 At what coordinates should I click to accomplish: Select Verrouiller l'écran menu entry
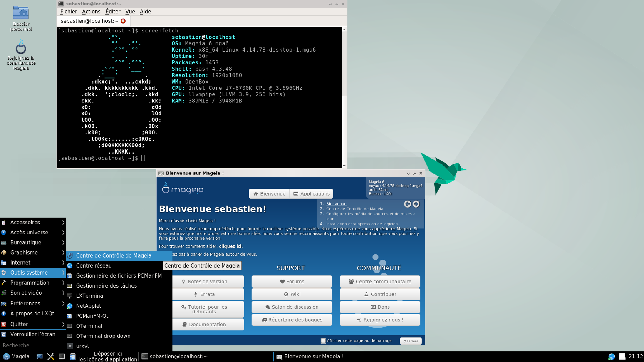coord(33,334)
